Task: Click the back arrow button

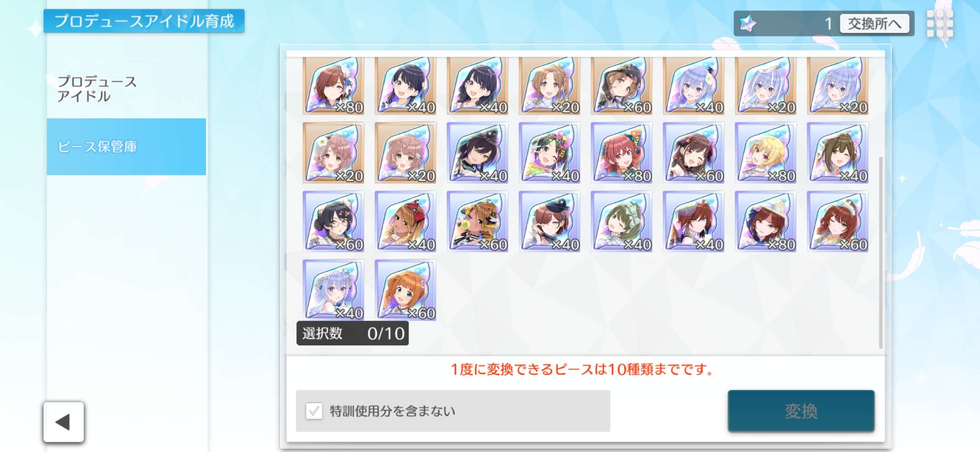Action: [64, 422]
